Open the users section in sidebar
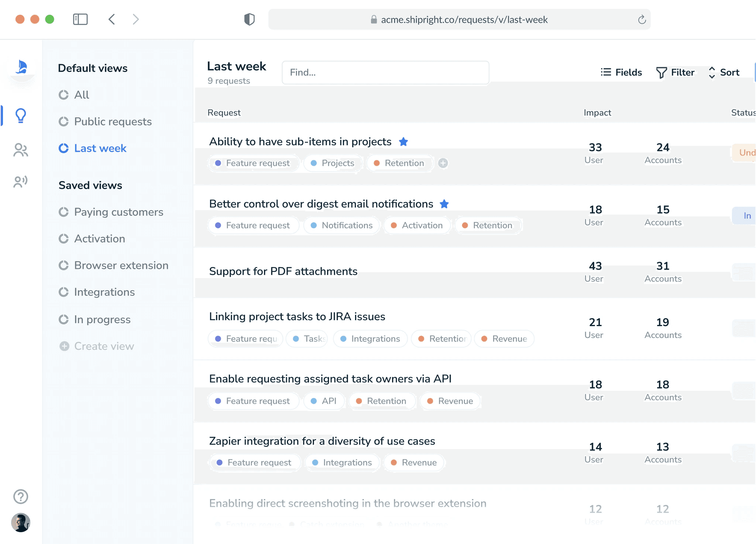This screenshot has width=756, height=544. (21, 150)
